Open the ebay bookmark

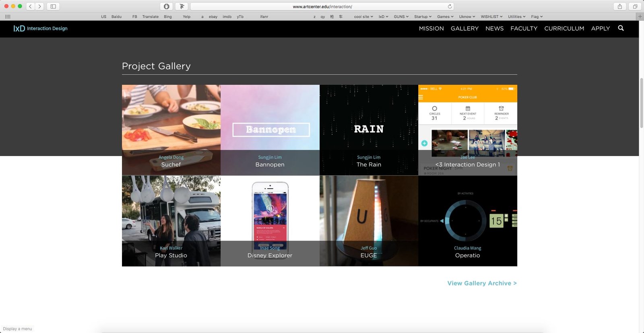(x=213, y=16)
